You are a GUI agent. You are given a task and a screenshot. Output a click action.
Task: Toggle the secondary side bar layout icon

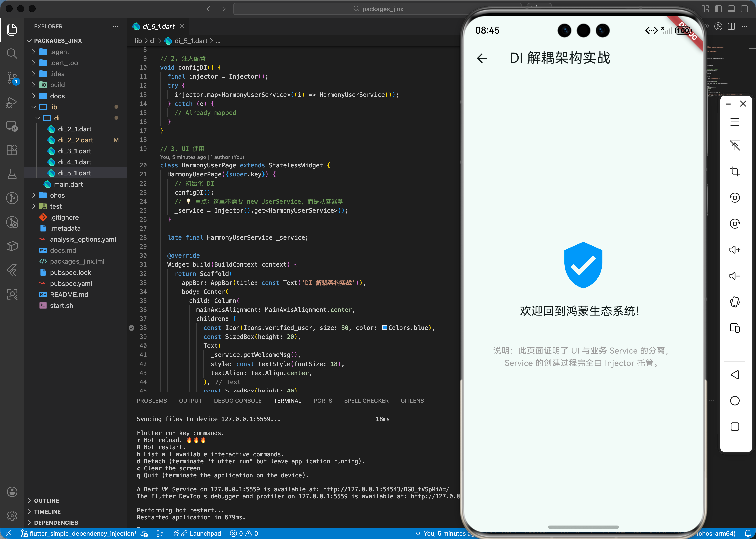coord(744,9)
